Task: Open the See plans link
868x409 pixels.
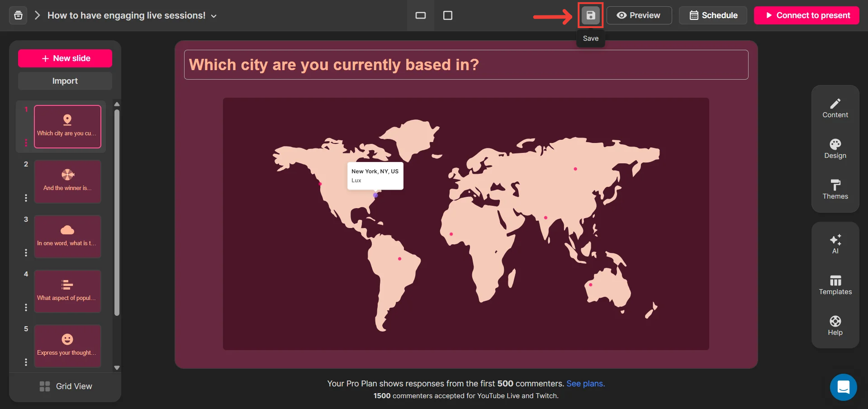Action: click(585, 384)
